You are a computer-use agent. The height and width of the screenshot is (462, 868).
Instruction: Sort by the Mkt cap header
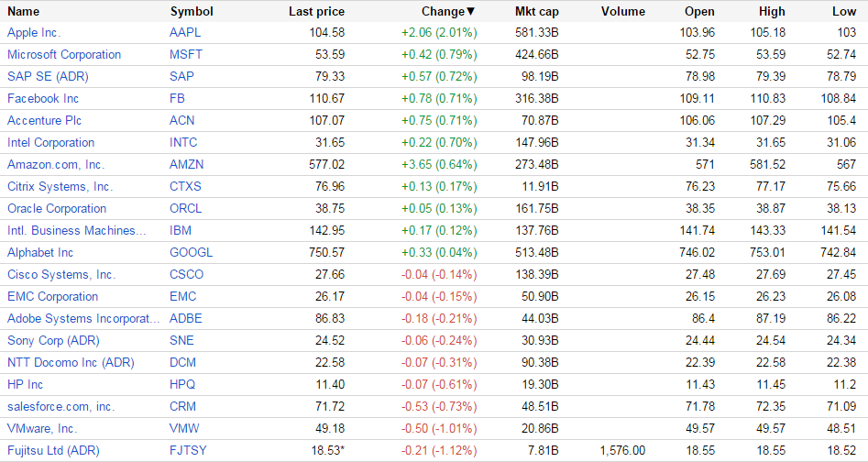(536, 11)
